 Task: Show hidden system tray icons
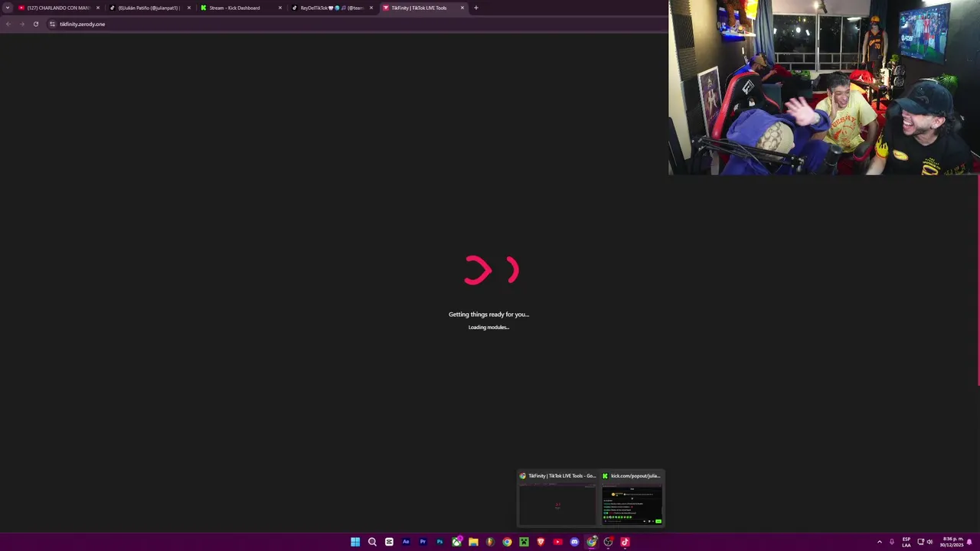[879, 542]
